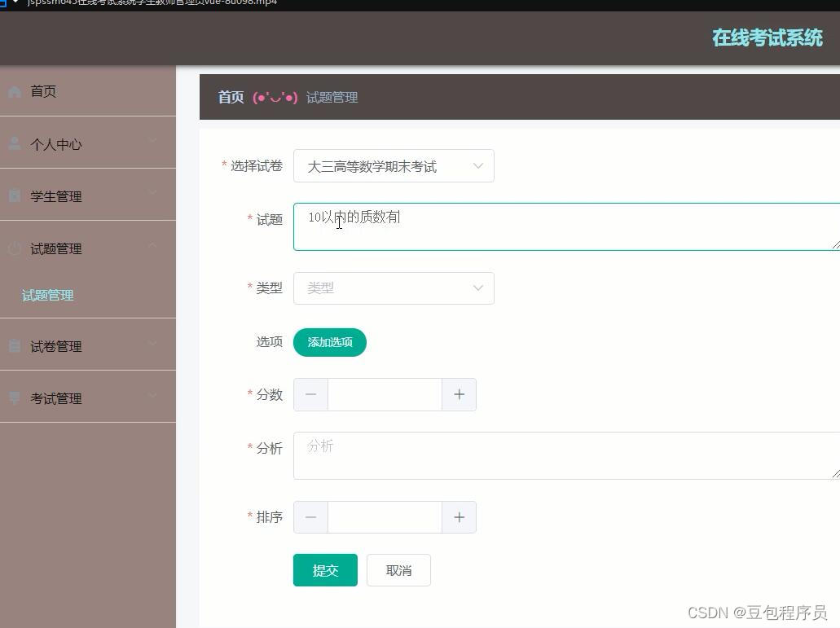The width and height of the screenshot is (840, 628).
Task: Click the minus stepper for 分数
Action: click(x=310, y=394)
